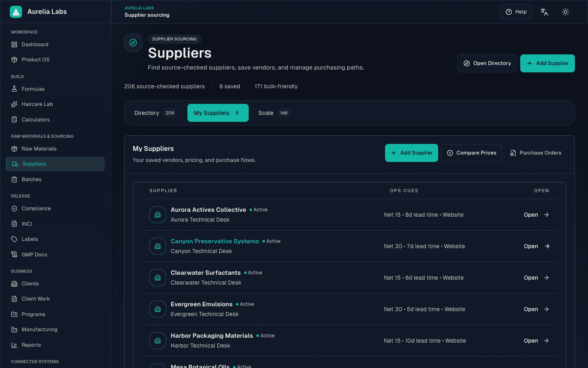Click Add Supplier in My Suppliers panel
The height and width of the screenshot is (368, 588).
coord(412,153)
